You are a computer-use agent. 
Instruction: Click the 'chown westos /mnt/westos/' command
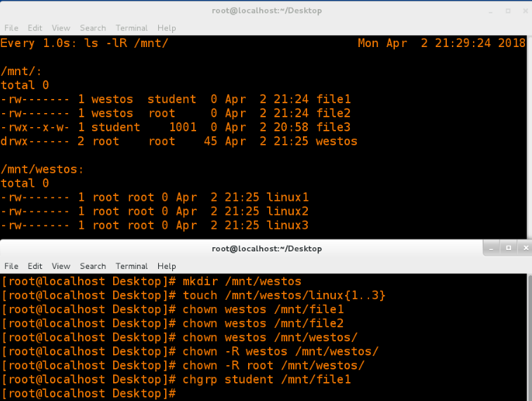click(270, 337)
